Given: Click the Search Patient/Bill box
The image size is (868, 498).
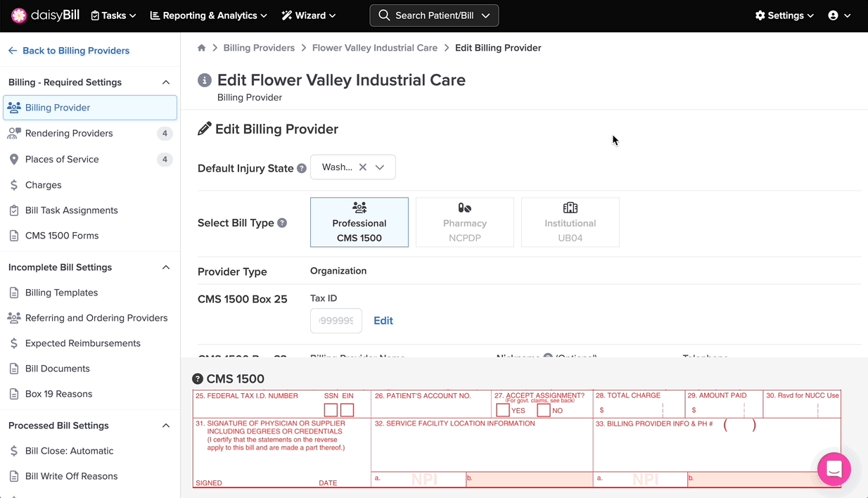Looking at the screenshot, I should coord(434,15).
